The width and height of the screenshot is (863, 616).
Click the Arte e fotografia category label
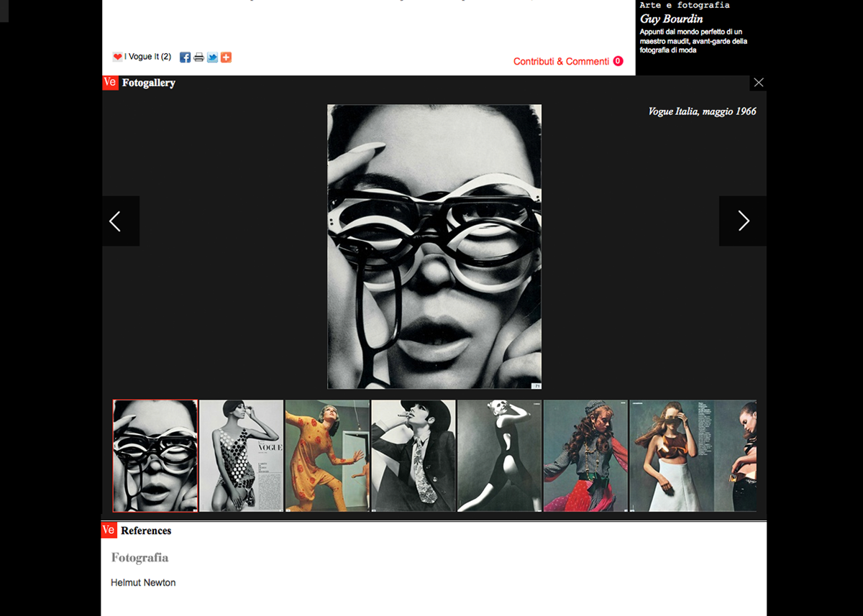coord(685,5)
